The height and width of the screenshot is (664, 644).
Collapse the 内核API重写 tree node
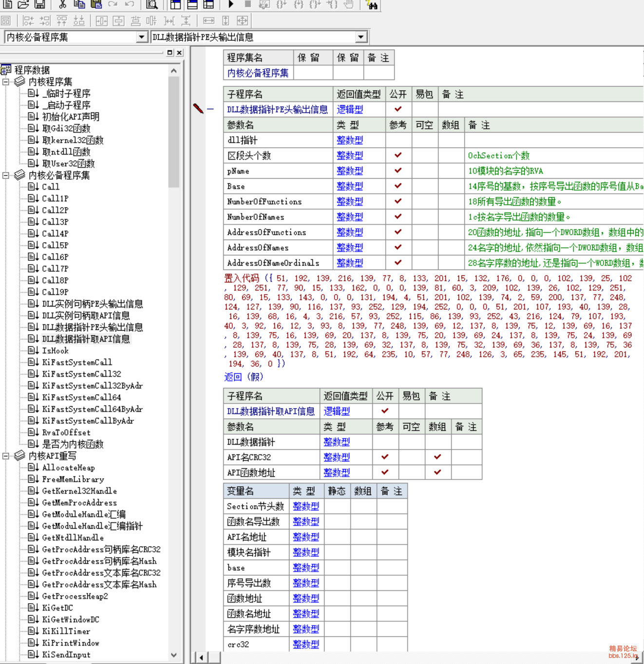(6, 456)
